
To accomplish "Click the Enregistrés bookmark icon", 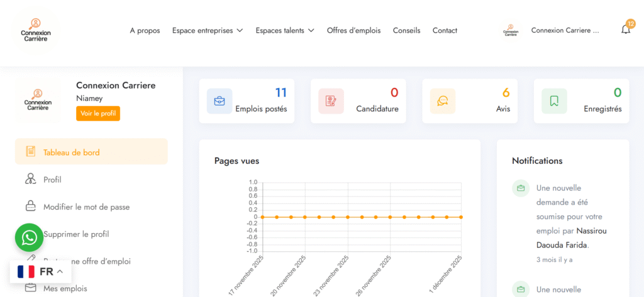I will tap(554, 101).
